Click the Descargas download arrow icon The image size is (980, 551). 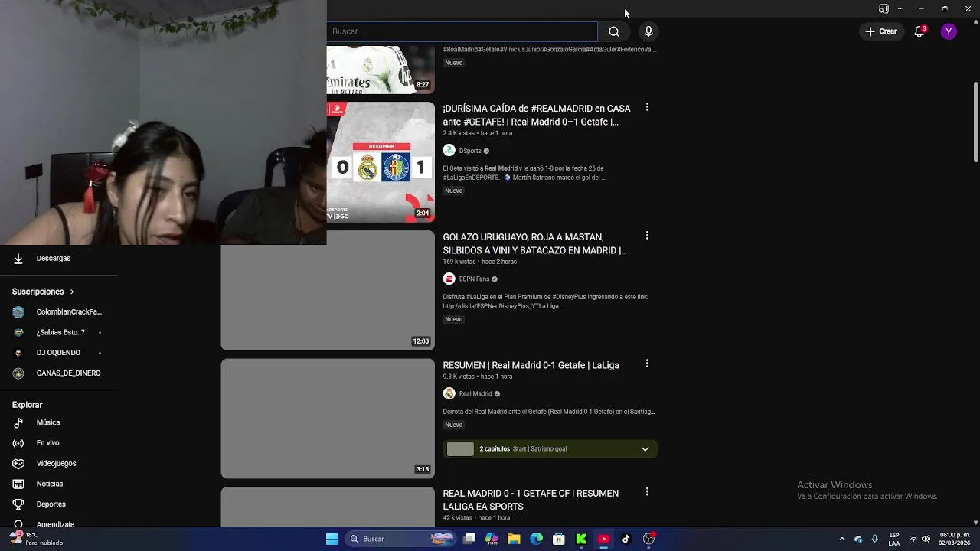(x=18, y=258)
